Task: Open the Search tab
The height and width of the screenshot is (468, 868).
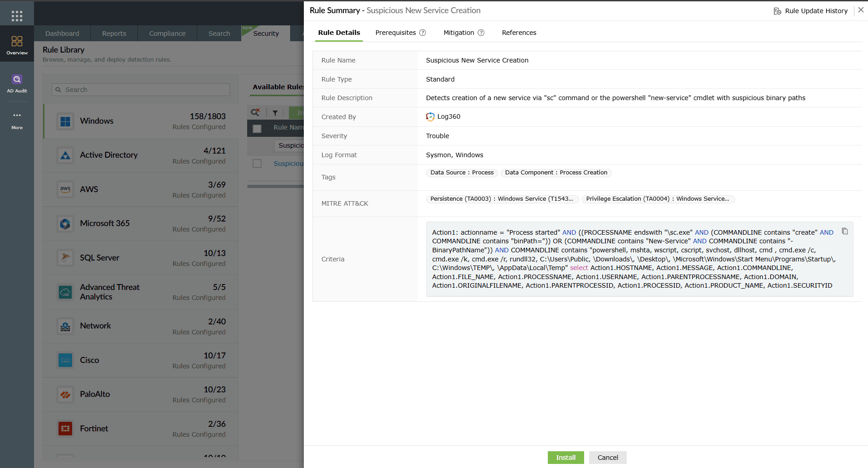Action: point(219,34)
